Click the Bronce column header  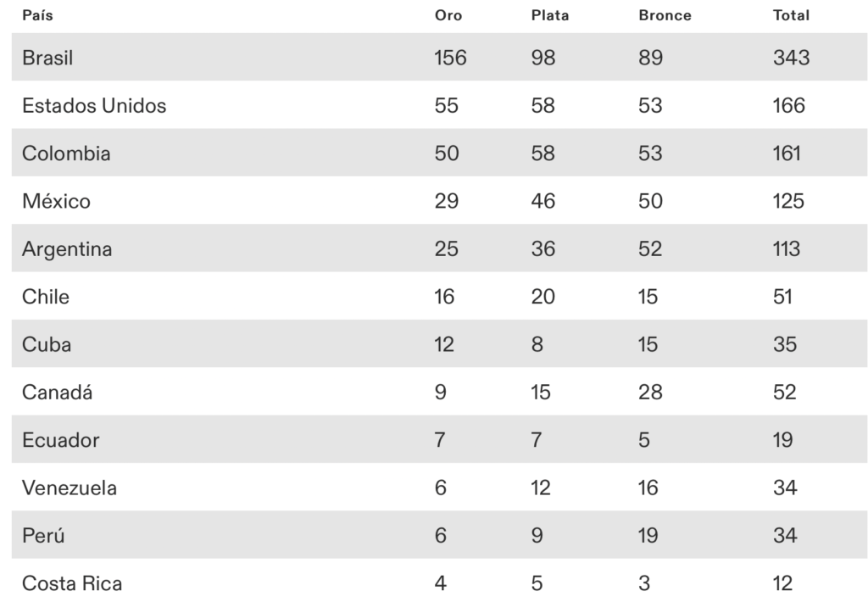(x=665, y=15)
